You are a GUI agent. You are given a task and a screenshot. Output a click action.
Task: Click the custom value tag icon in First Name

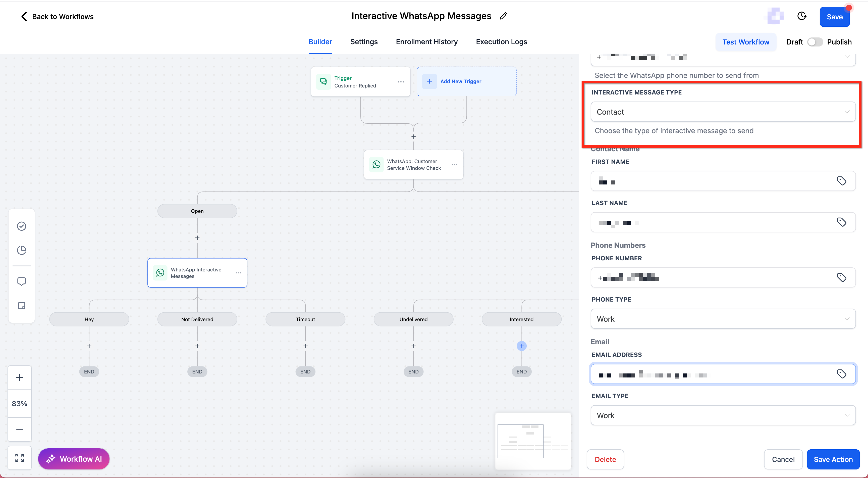tap(841, 181)
